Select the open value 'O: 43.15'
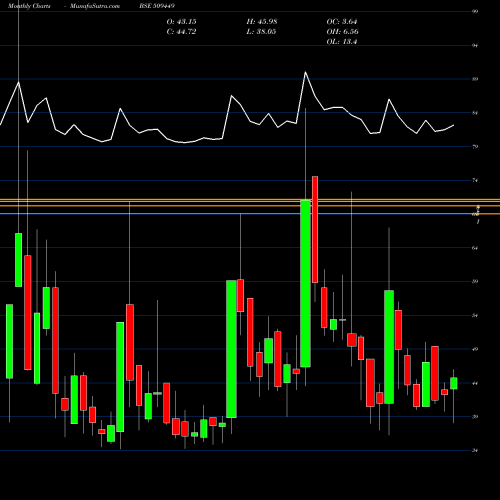Image resolution: width=500 pixels, height=500 pixels. point(181,22)
